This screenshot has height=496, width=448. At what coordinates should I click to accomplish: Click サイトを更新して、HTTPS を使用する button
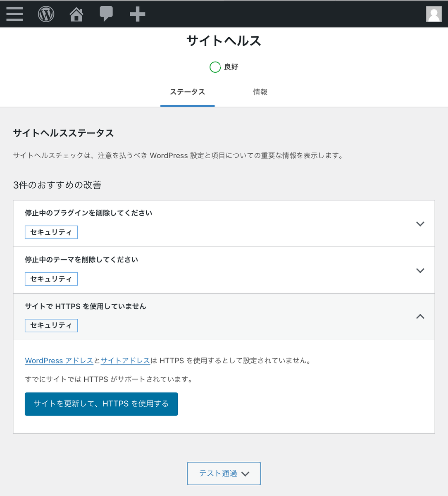(x=101, y=404)
